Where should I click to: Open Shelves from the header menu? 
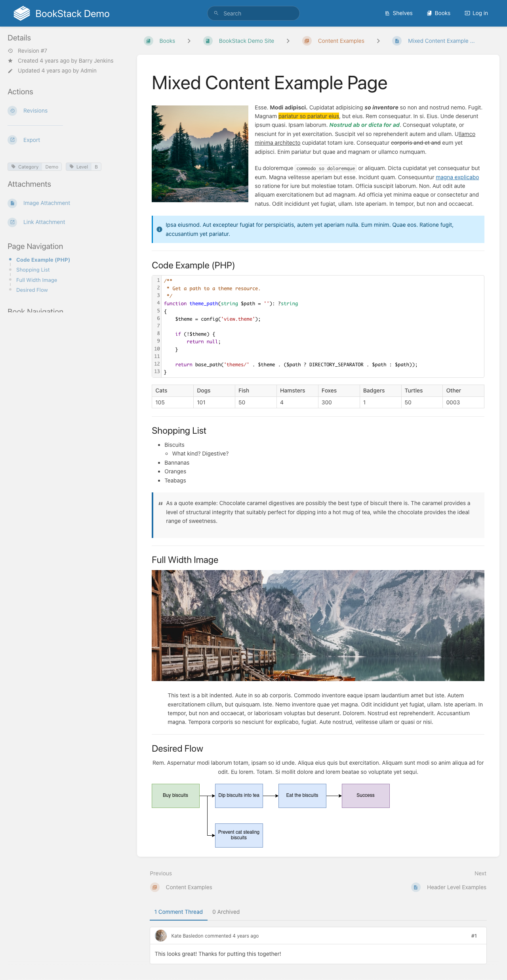tap(398, 13)
